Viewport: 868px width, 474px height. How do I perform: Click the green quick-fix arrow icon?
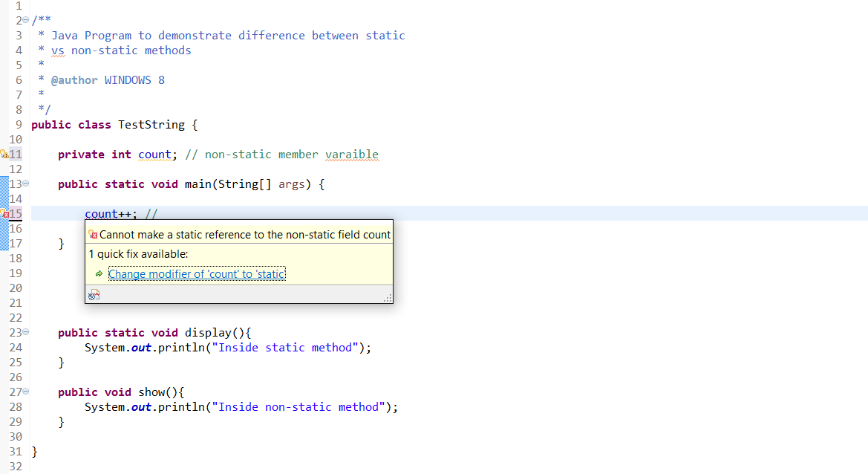click(99, 273)
